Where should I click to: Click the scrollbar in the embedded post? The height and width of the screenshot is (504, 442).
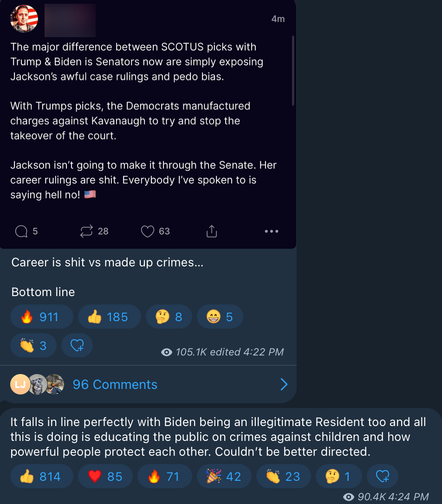[293, 70]
